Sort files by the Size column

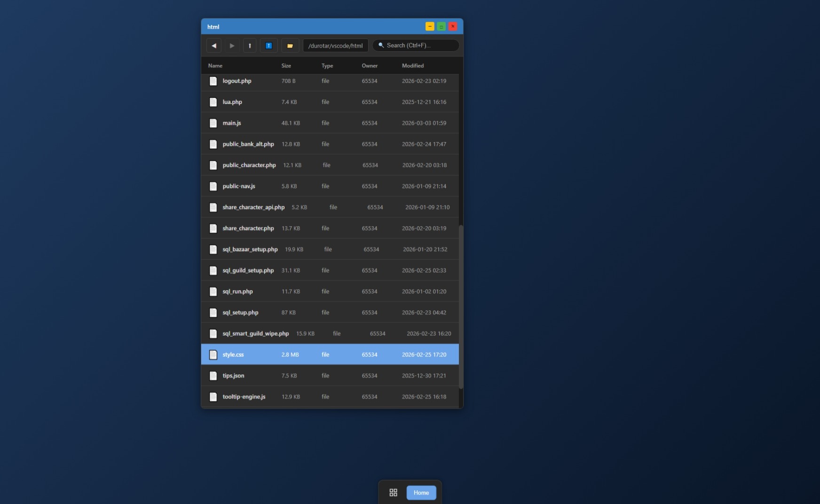point(286,65)
